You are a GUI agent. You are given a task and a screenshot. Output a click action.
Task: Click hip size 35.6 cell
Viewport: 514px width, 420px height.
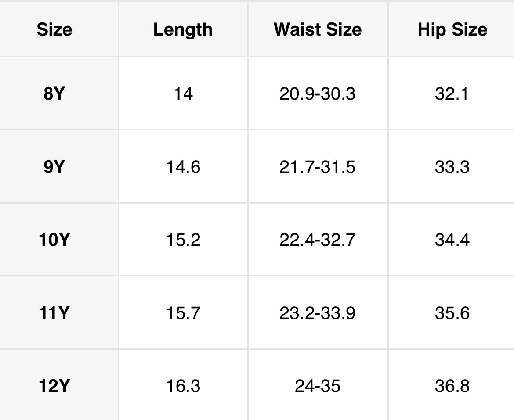pyautogui.click(x=452, y=313)
